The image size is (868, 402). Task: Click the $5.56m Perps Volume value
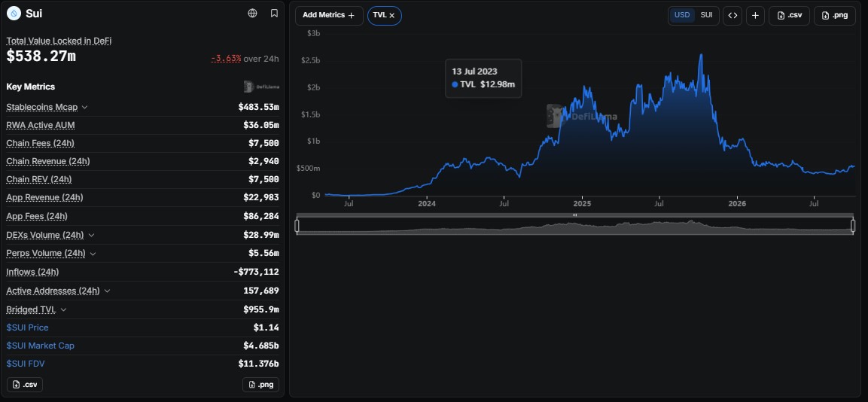coord(263,254)
